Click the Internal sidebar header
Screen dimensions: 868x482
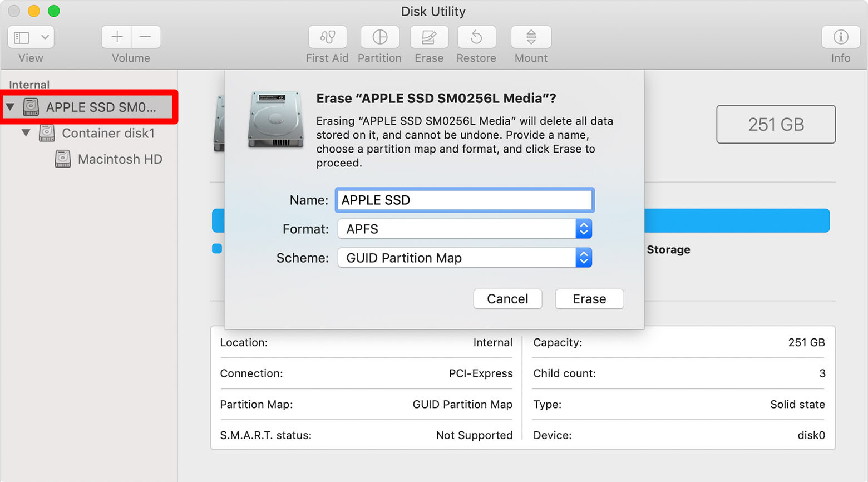pyautogui.click(x=29, y=85)
